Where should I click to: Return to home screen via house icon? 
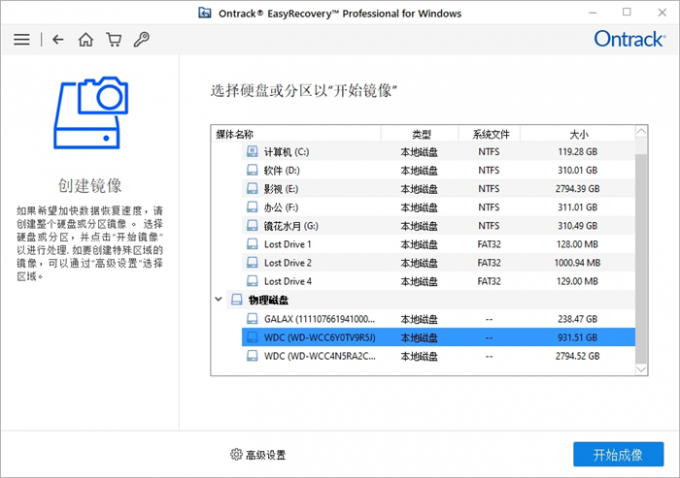pos(86,39)
